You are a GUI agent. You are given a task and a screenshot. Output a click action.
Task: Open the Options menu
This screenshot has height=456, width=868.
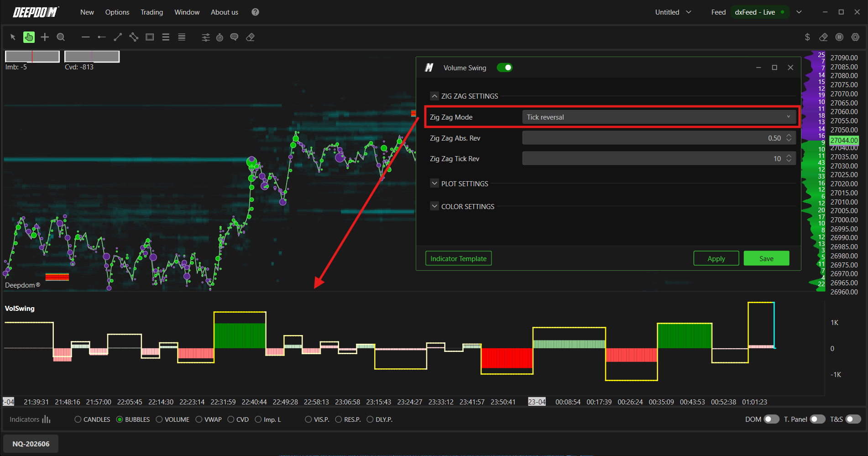tap(117, 12)
